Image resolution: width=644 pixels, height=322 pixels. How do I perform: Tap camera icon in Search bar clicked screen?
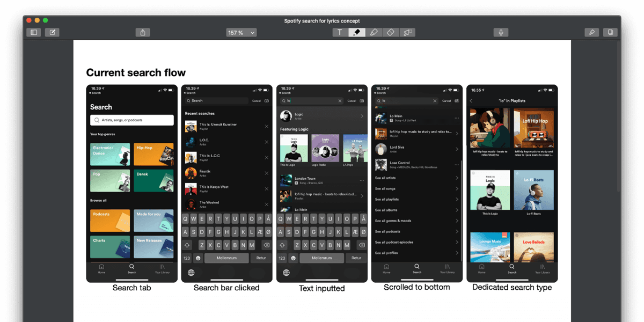[x=267, y=101]
